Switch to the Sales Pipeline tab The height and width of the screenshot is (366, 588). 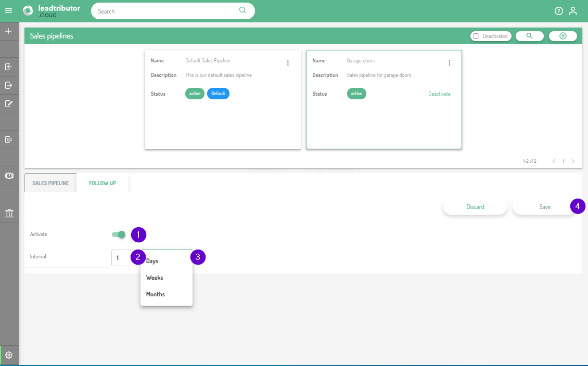[x=50, y=183]
